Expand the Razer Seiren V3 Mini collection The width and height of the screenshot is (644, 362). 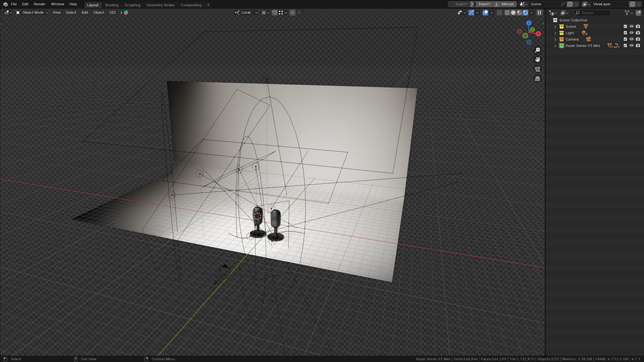(x=555, y=46)
